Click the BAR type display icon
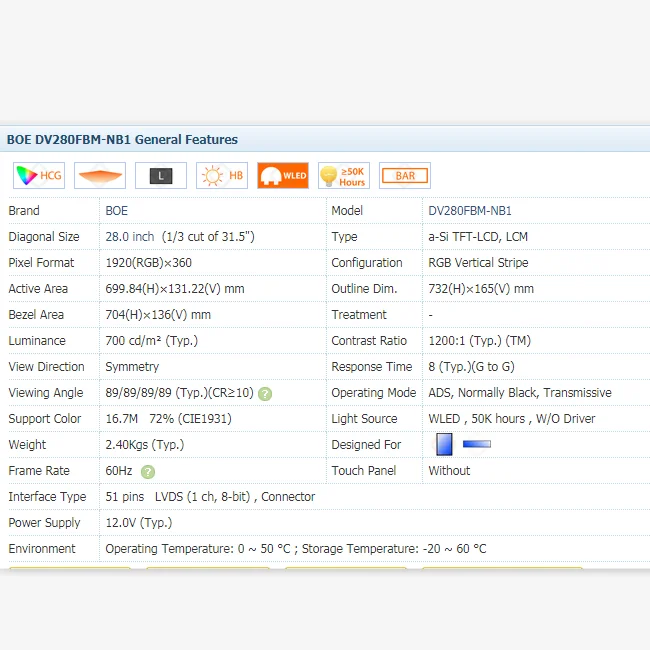This screenshot has width=650, height=650. [x=405, y=176]
